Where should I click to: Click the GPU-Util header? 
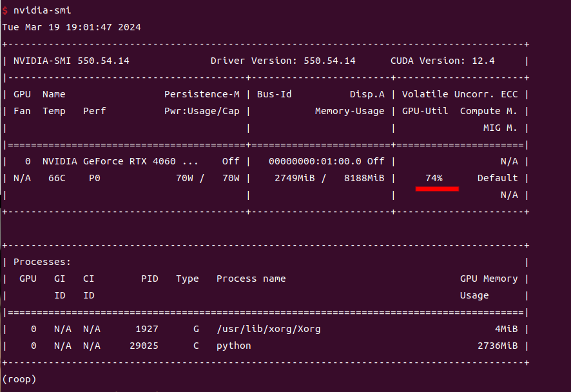point(425,111)
